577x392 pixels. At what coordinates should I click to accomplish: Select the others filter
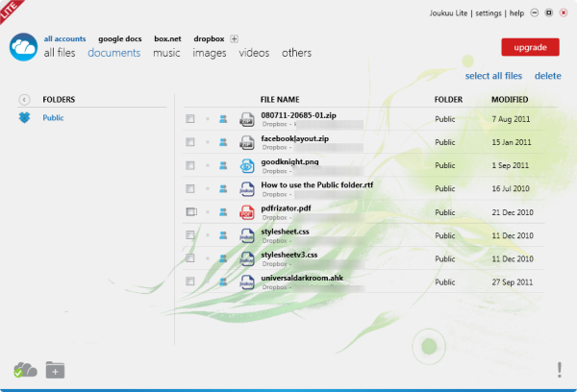pyautogui.click(x=296, y=53)
